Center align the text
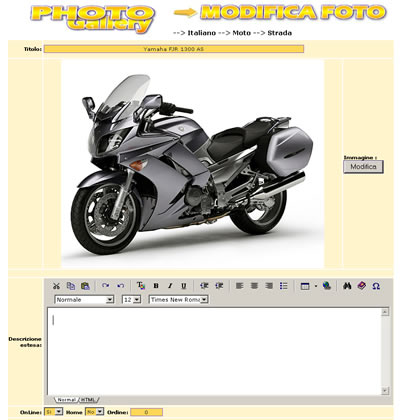The width and height of the screenshot is (400, 420). (x=254, y=286)
